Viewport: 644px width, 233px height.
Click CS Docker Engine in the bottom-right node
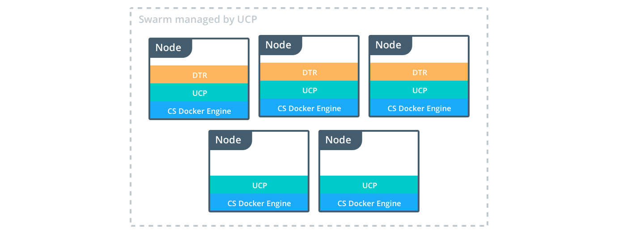coord(369,203)
